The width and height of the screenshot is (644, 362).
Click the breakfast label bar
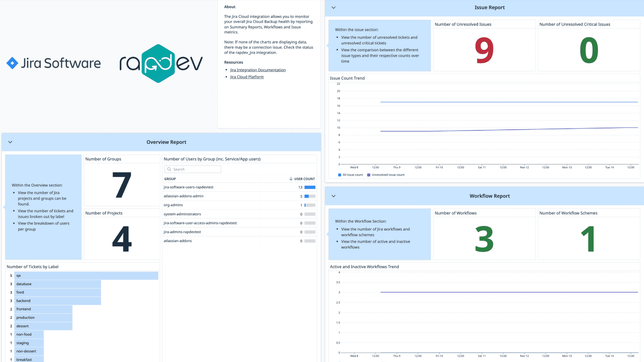[29, 359]
